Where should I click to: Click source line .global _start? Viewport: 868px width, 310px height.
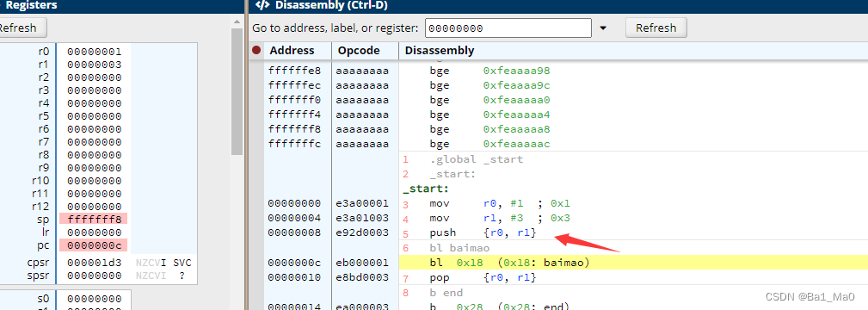pyautogui.click(x=476, y=159)
